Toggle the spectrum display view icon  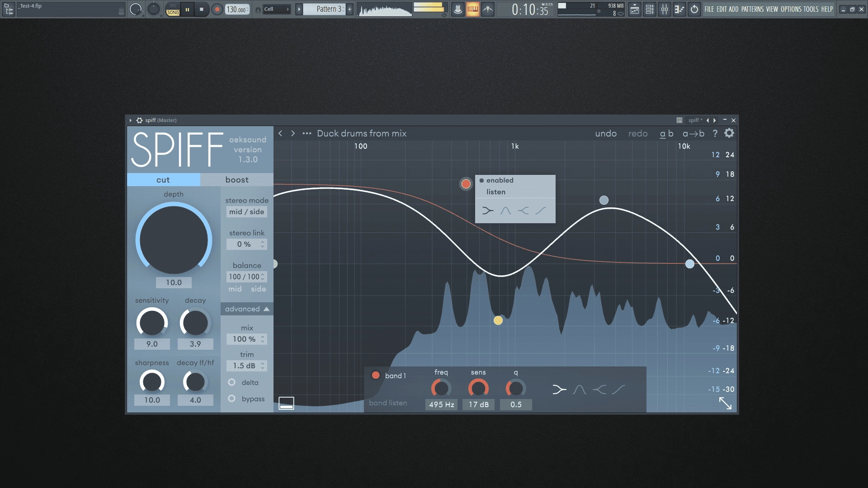(286, 403)
